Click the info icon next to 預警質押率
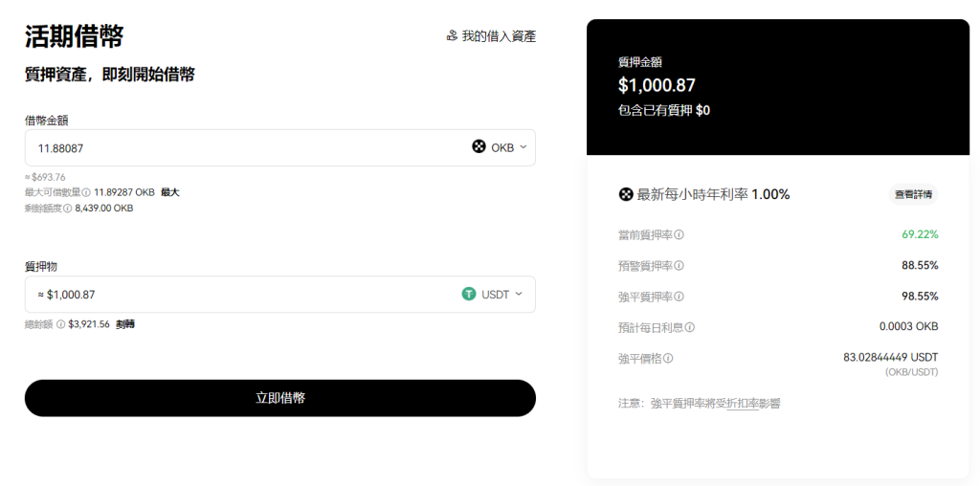This screenshot has width=980, height=486. [679, 265]
